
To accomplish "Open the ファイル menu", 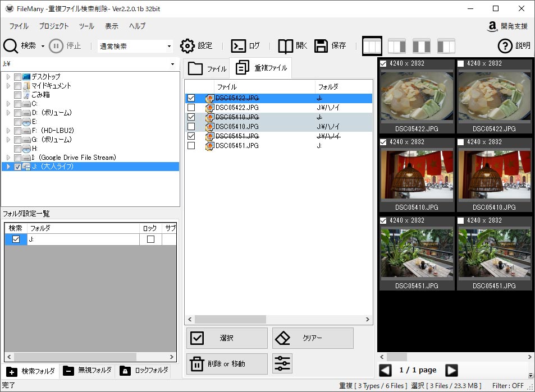I will [x=19, y=26].
